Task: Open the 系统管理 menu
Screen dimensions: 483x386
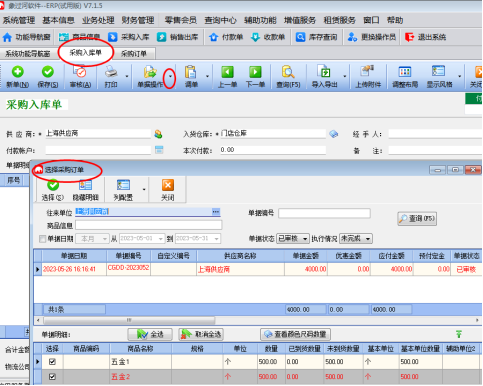Action: tap(19, 20)
